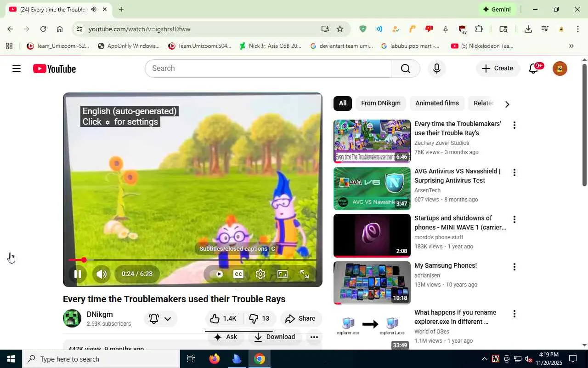Dislike the video

[259, 318]
